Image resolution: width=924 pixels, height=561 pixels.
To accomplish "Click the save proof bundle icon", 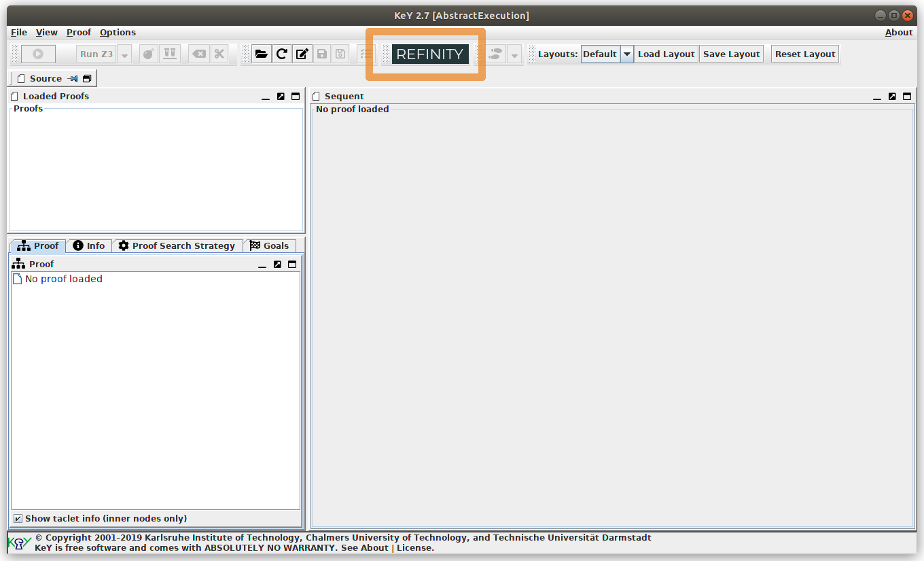I will point(340,54).
